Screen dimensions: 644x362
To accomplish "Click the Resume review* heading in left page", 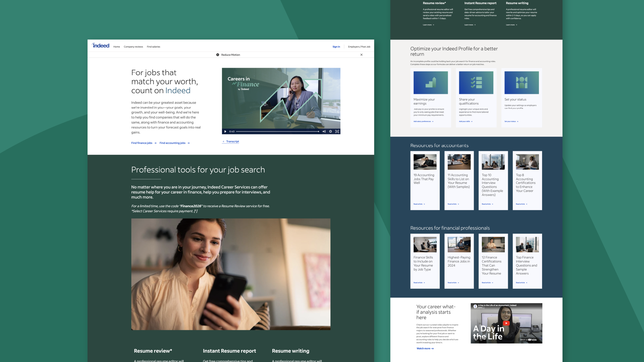I will click(x=153, y=351).
